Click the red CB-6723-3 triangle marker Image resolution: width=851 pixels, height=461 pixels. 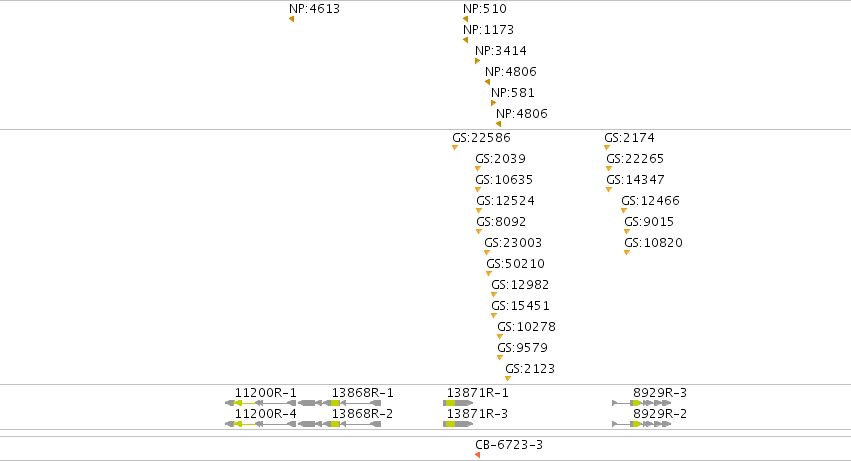[x=478, y=455]
